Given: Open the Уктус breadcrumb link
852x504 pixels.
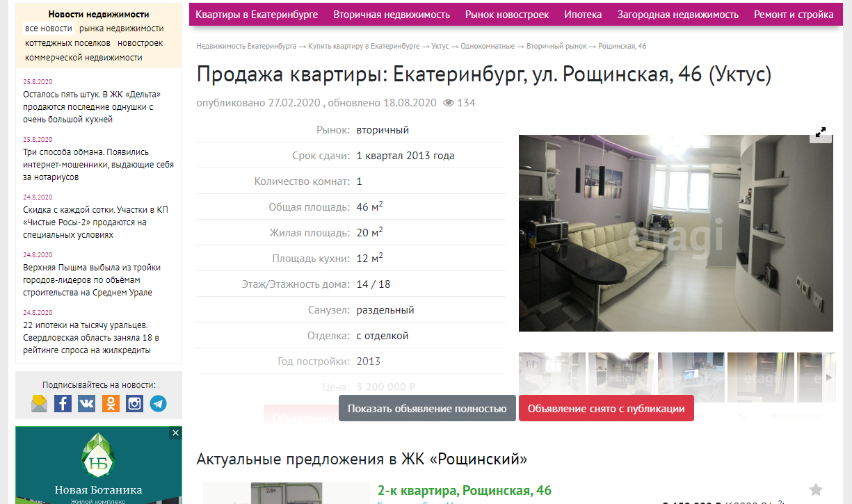Looking at the screenshot, I should tap(440, 47).
